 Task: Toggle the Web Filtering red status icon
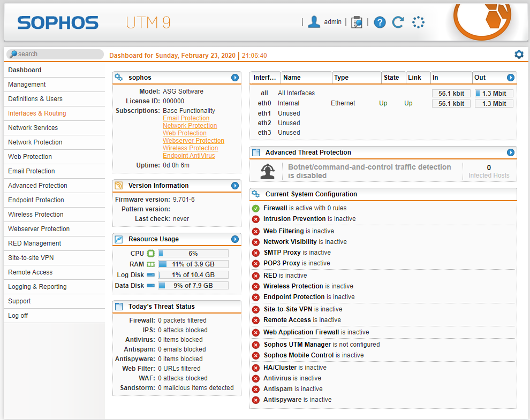[255, 231]
